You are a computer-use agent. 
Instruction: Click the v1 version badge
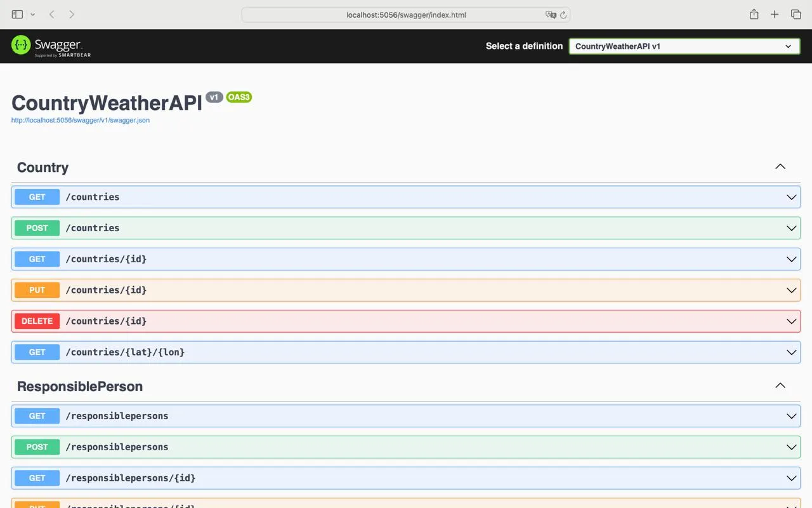click(214, 97)
